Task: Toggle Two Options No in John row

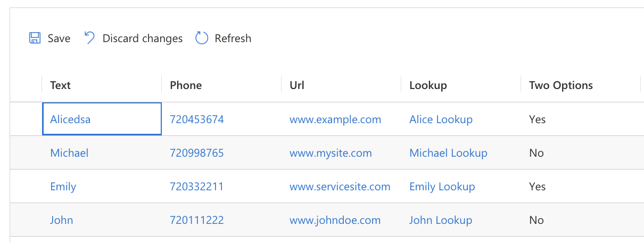Action: coord(536,220)
